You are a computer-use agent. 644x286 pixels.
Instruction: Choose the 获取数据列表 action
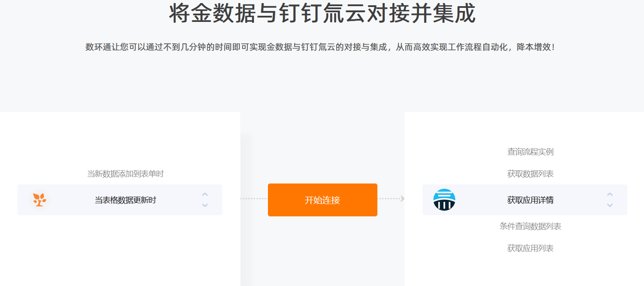530,174
